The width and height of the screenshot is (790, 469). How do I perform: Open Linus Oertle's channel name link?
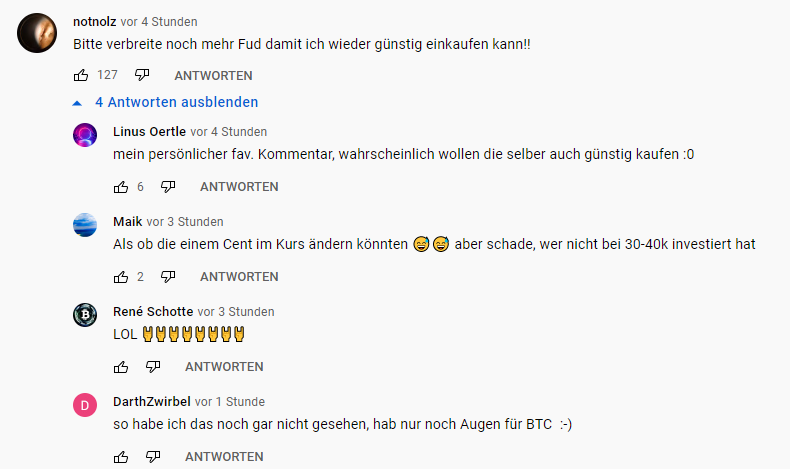[x=150, y=131]
